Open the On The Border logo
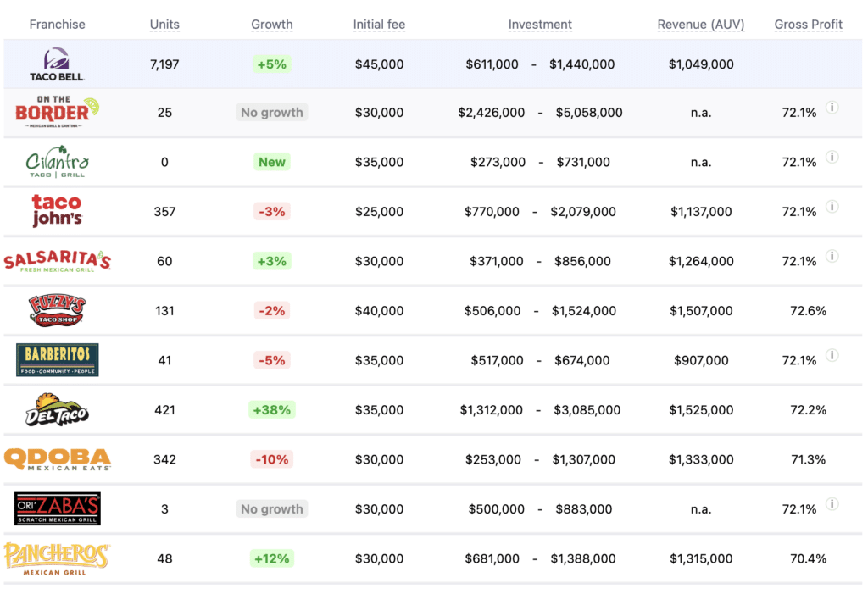 [57, 113]
